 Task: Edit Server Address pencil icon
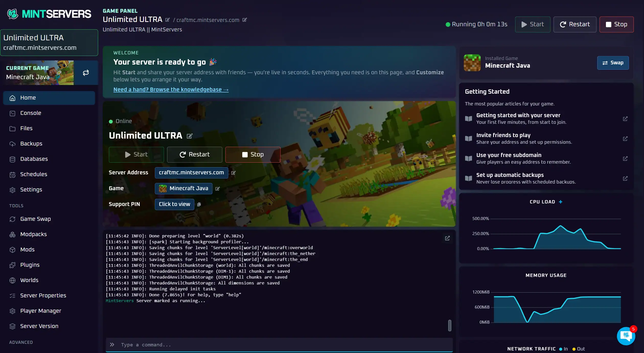pos(233,173)
